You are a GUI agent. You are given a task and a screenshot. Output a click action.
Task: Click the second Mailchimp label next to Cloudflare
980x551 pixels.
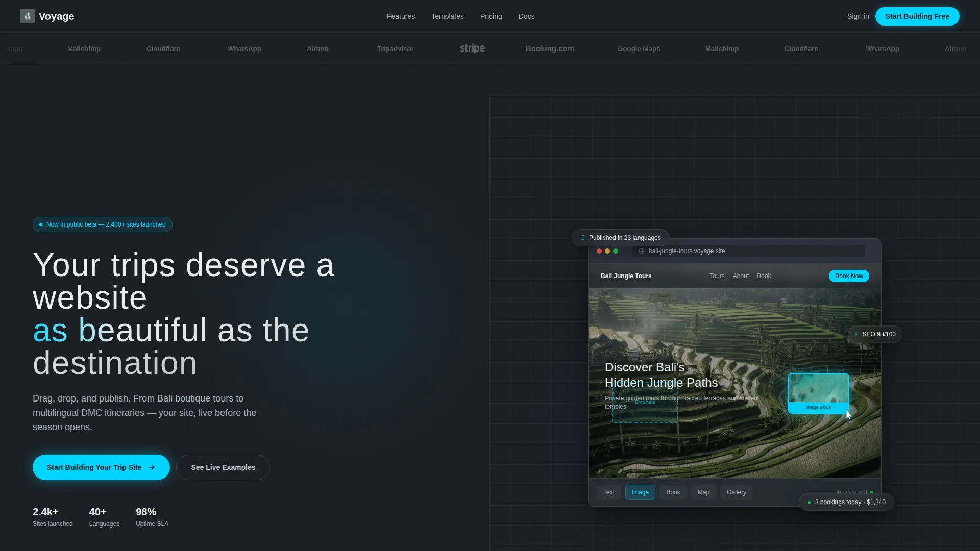click(x=722, y=49)
